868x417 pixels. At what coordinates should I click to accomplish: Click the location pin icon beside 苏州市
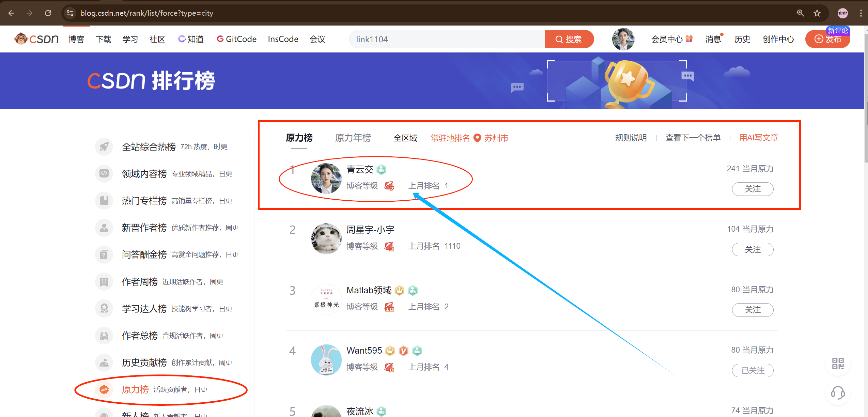tap(477, 138)
